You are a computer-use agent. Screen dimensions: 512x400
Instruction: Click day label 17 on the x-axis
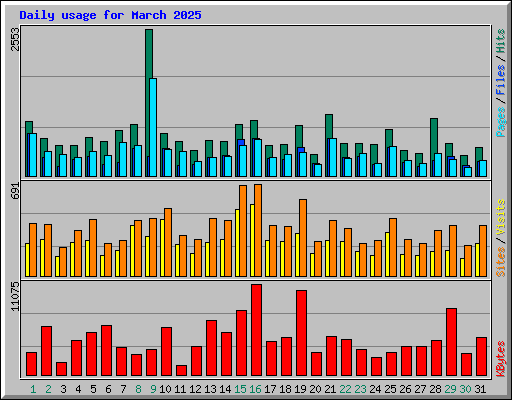[x=270, y=389]
